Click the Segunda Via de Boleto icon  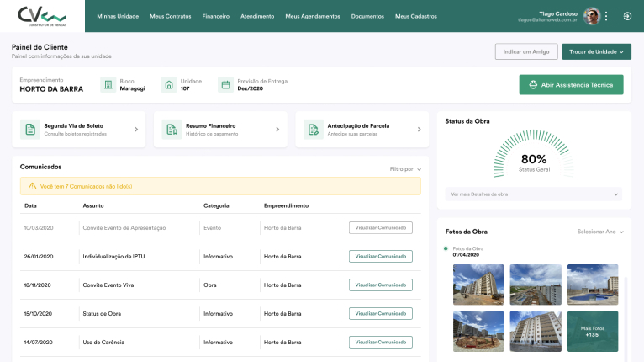click(x=30, y=130)
